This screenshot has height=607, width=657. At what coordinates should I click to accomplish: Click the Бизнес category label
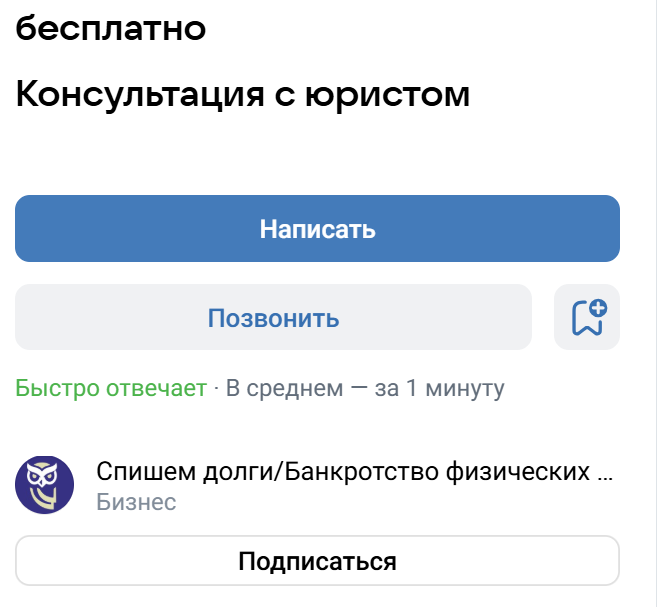tap(136, 502)
